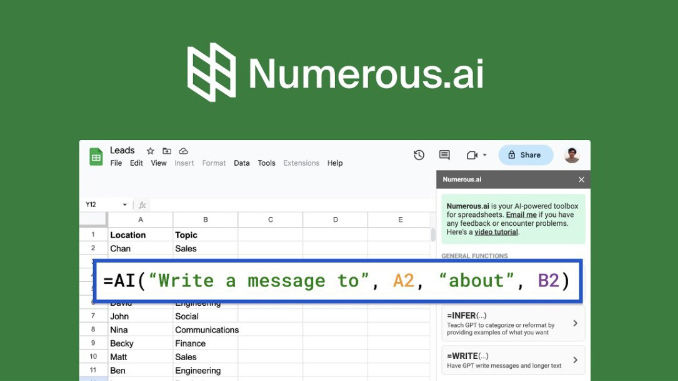Click the Topic header cell
Screen dimensions: 678x381
[x=205, y=235]
